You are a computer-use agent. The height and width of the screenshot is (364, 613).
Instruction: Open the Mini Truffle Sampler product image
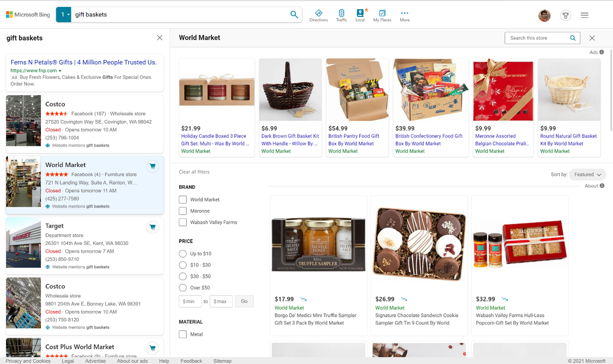coord(319,244)
